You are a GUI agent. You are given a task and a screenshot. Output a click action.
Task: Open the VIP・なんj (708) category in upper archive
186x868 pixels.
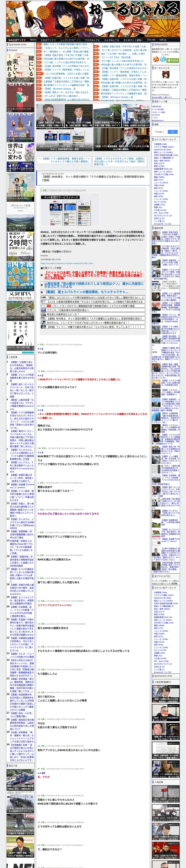click(161, 213)
